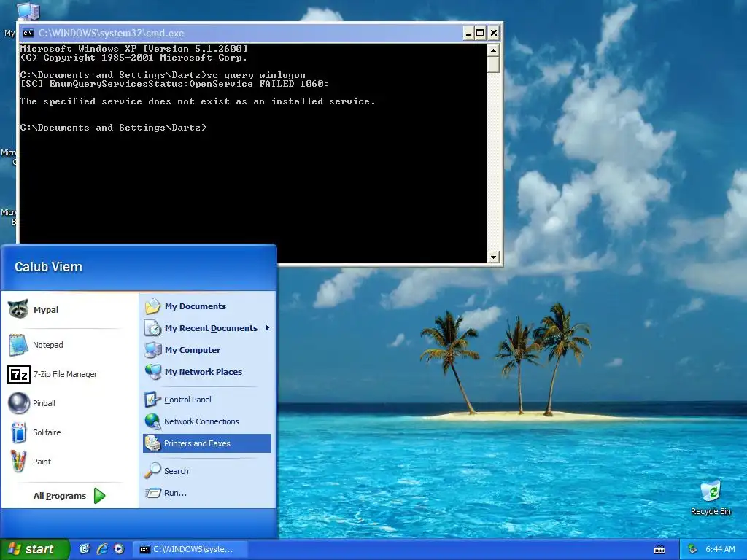This screenshot has height=560, width=747.
Task: Click the Start button
Action: [35, 549]
